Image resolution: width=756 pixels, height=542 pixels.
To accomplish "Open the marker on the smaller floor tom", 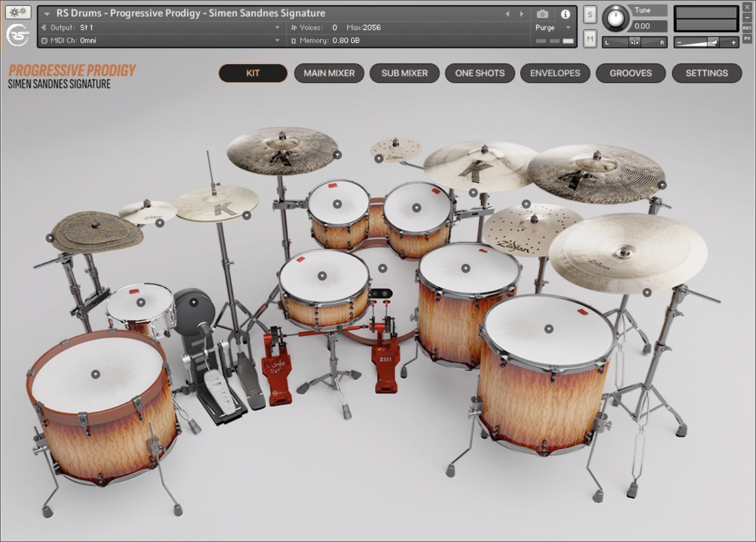I will [466, 268].
